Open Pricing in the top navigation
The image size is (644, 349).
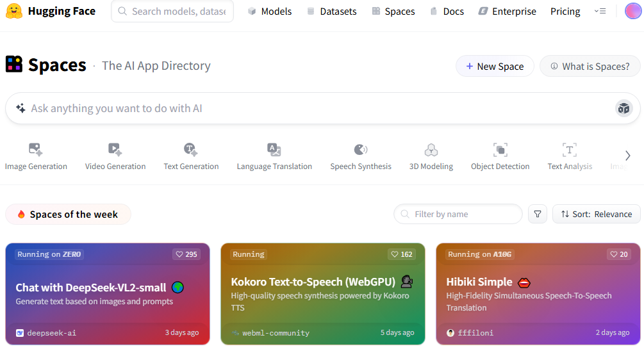[x=565, y=12]
